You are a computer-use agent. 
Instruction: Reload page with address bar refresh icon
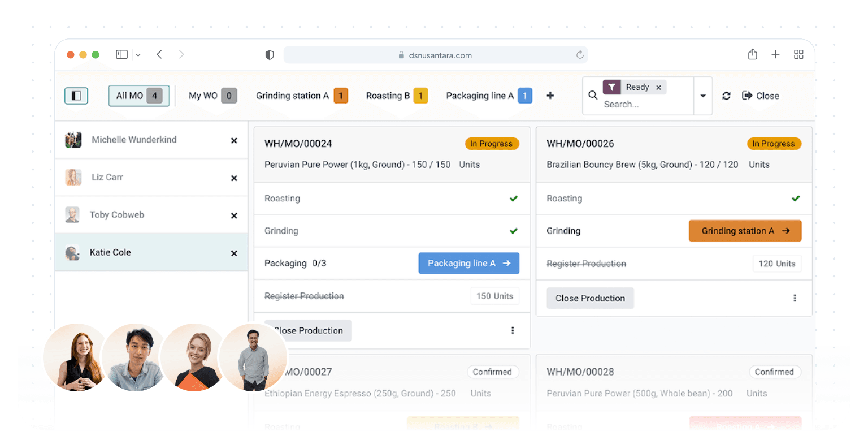580,55
